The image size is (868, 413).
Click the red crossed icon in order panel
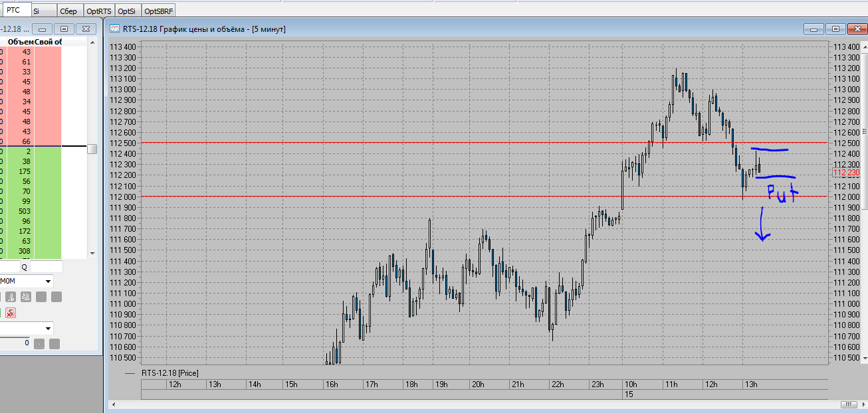pyautogui.click(x=11, y=313)
